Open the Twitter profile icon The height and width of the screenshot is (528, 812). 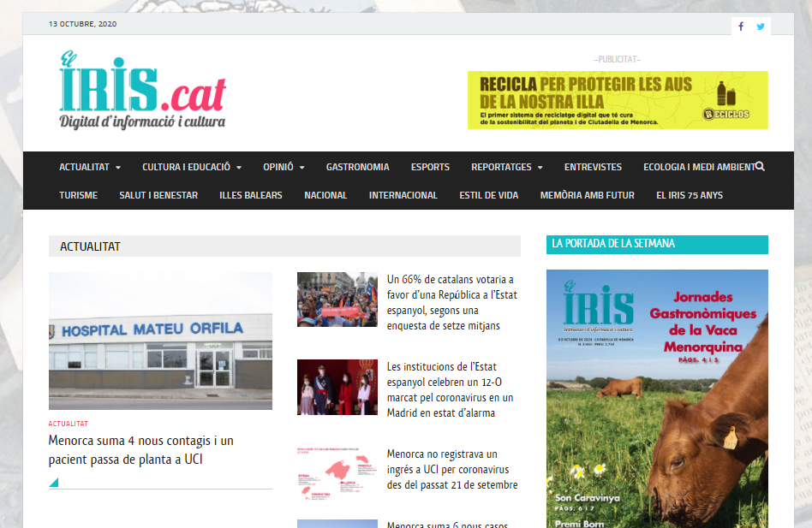tap(761, 27)
